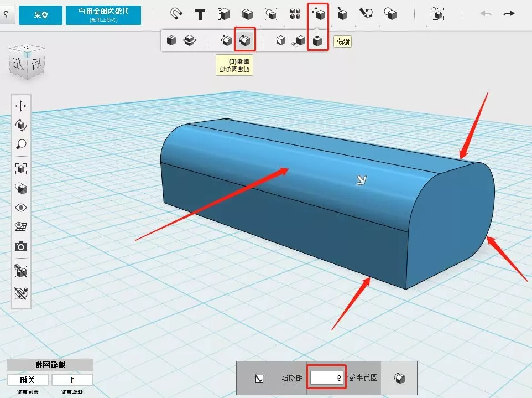
Task: Select the magnet Snap tool
Action: point(176,14)
